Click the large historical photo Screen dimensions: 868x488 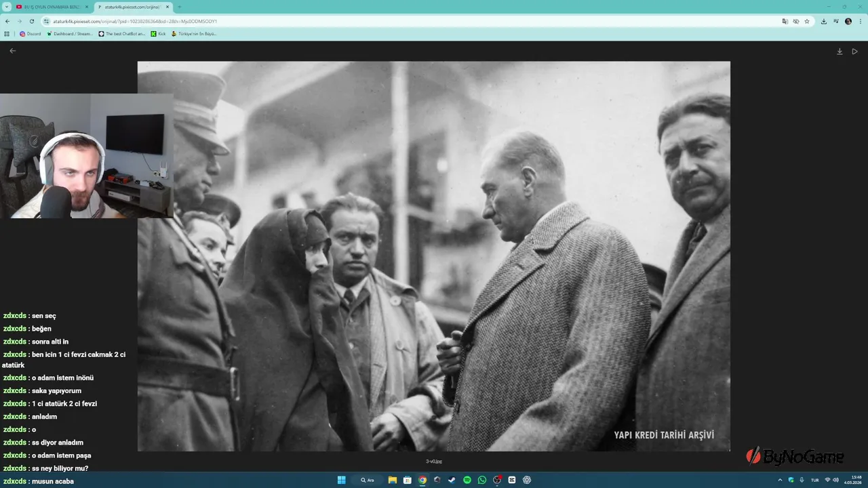pos(434,256)
